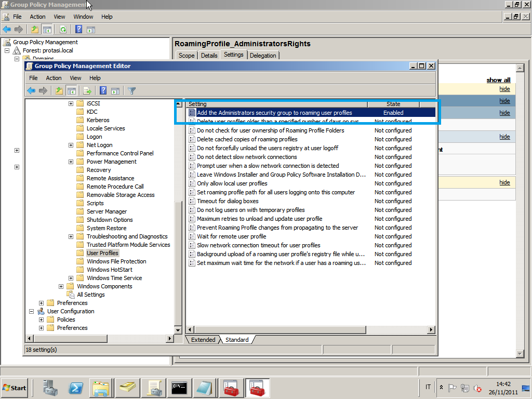This screenshot has width=532, height=399.
Task: Click Up one level folder icon in Editor toolbar
Action: 59,90
